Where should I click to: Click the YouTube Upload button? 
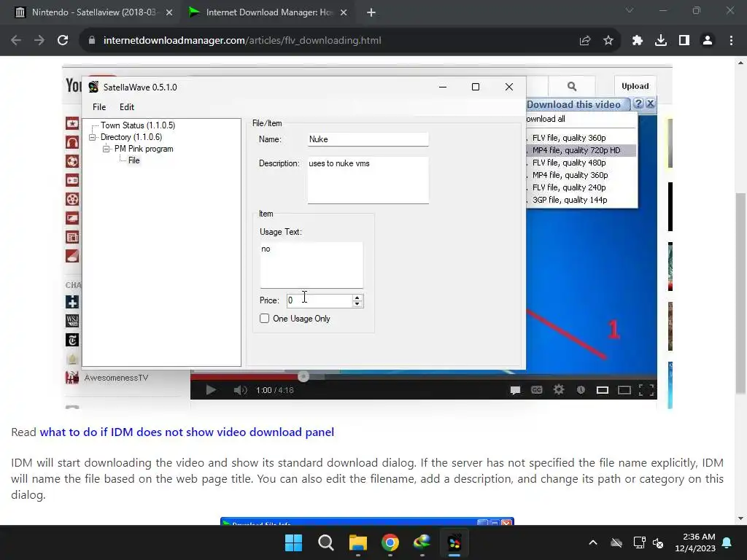pos(635,86)
